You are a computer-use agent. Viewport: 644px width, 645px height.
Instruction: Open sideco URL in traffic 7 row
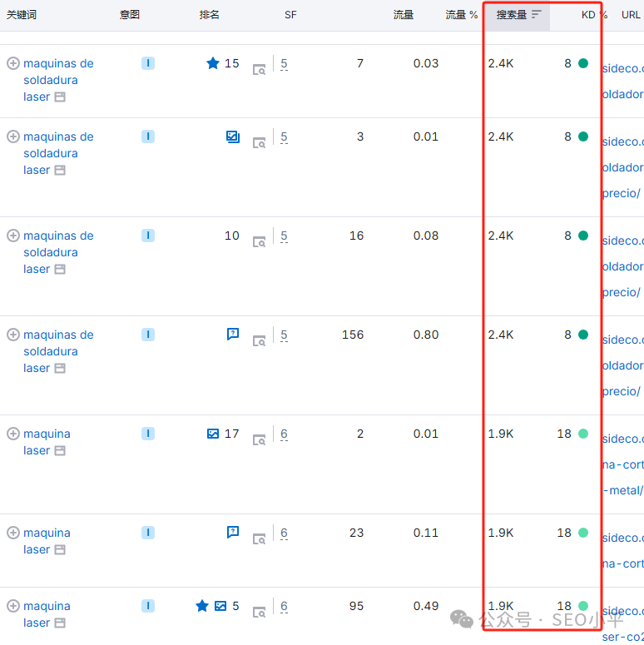[x=622, y=82]
